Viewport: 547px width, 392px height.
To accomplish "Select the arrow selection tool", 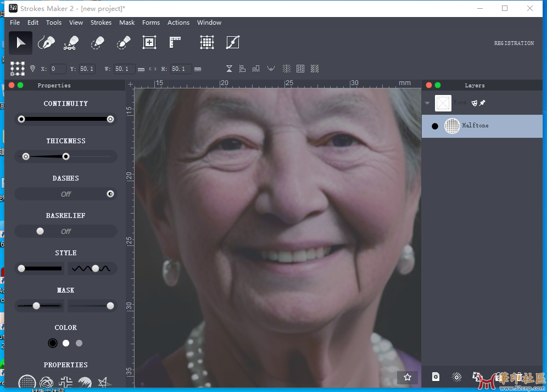I will tap(20, 43).
